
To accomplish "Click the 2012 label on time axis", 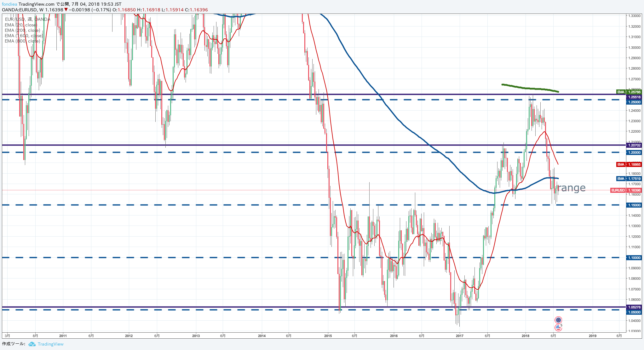I will click(x=129, y=336).
